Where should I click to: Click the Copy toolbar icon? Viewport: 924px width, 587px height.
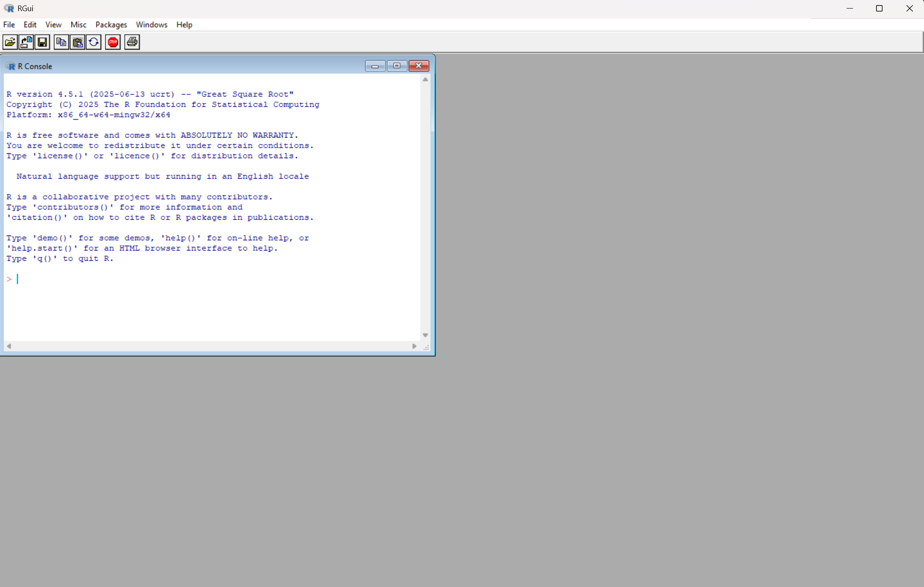(x=61, y=42)
